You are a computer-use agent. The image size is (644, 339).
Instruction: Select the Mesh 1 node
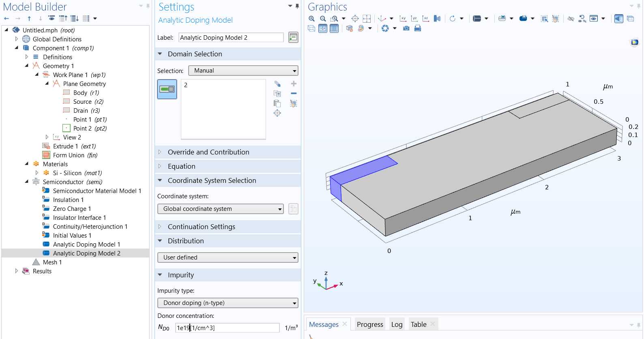(x=52, y=262)
